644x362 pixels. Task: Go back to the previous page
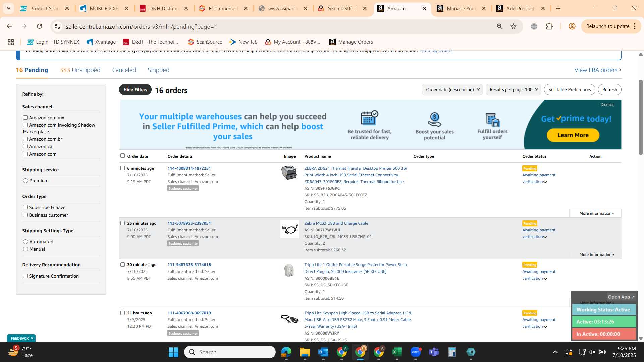click(x=9, y=26)
